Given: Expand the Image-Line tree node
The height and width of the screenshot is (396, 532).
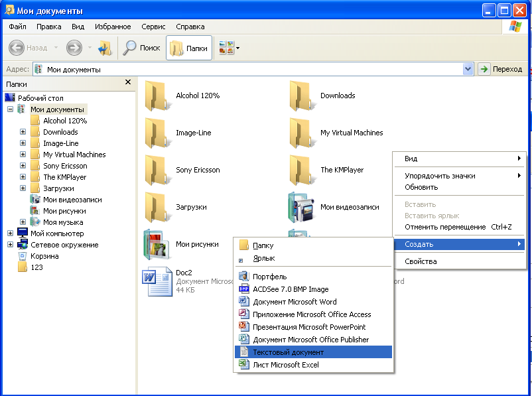Looking at the screenshot, I should coord(23,143).
